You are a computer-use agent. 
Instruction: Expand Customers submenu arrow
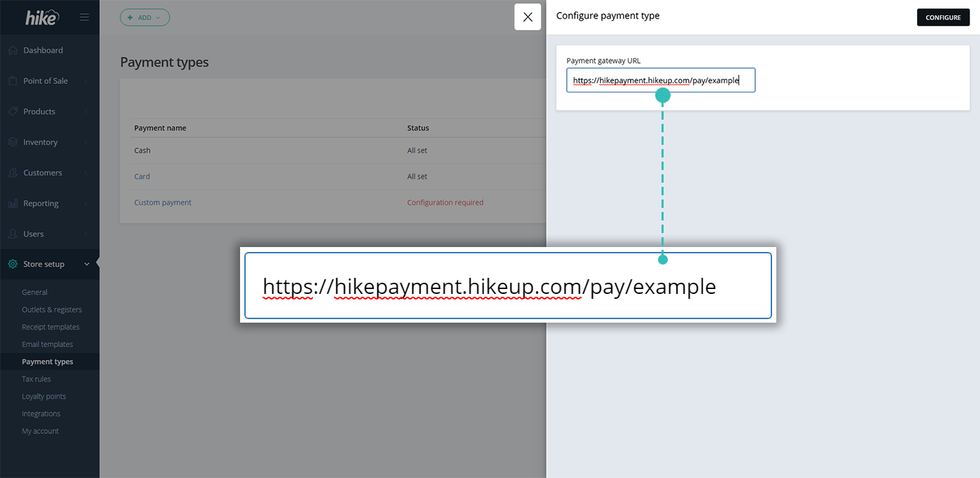click(x=86, y=173)
